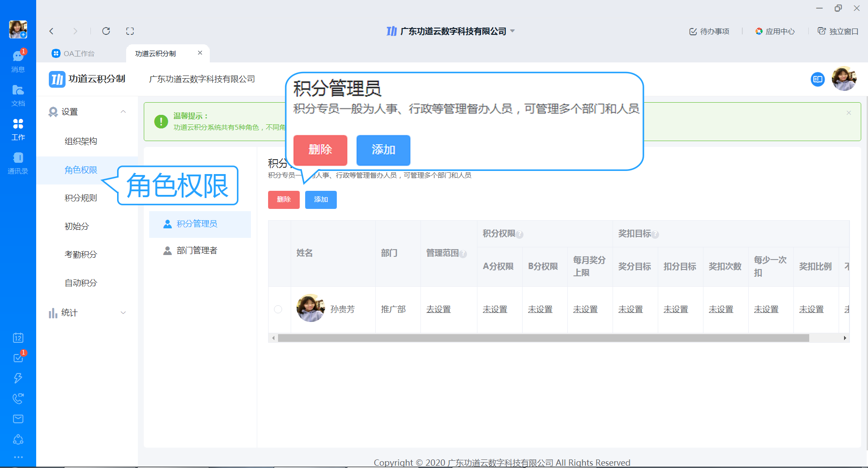Screen dimensions: 868x468
Task: Open 独立窗口 standalone window
Action: point(838,31)
